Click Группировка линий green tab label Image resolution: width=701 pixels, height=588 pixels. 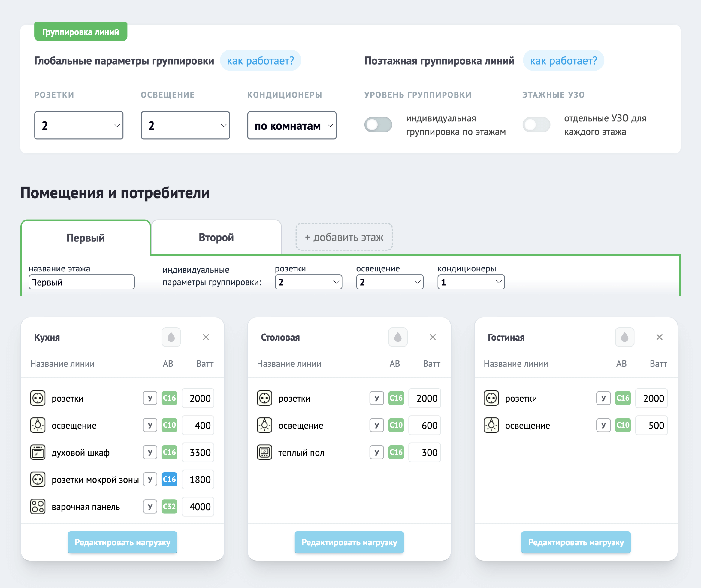tap(81, 32)
